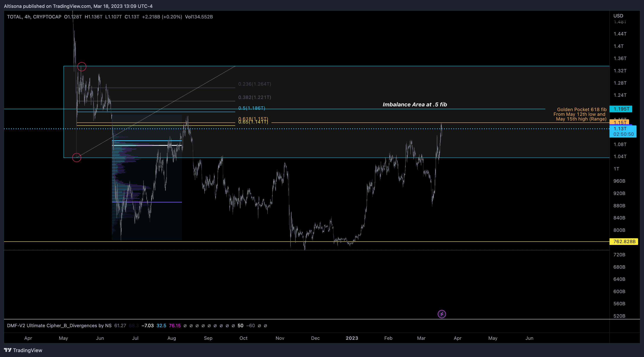Click the TOTAL, 4h, CRYPTOCAP symbol title
644x357 pixels.
34,17
